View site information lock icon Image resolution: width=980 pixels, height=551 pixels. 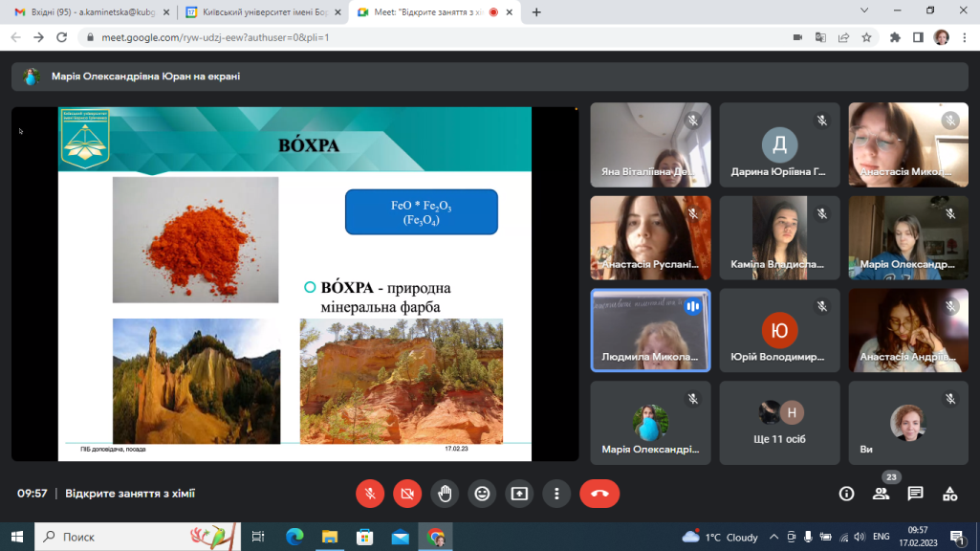[90, 37]
